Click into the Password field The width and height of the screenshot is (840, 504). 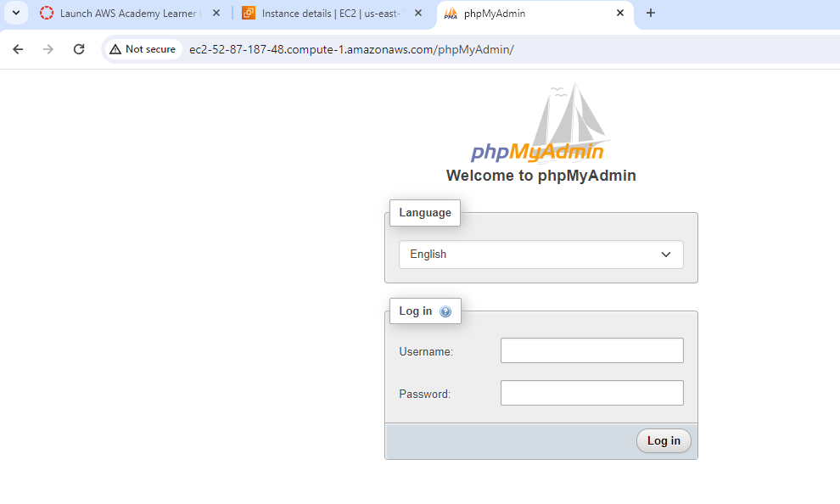(591, 393)
